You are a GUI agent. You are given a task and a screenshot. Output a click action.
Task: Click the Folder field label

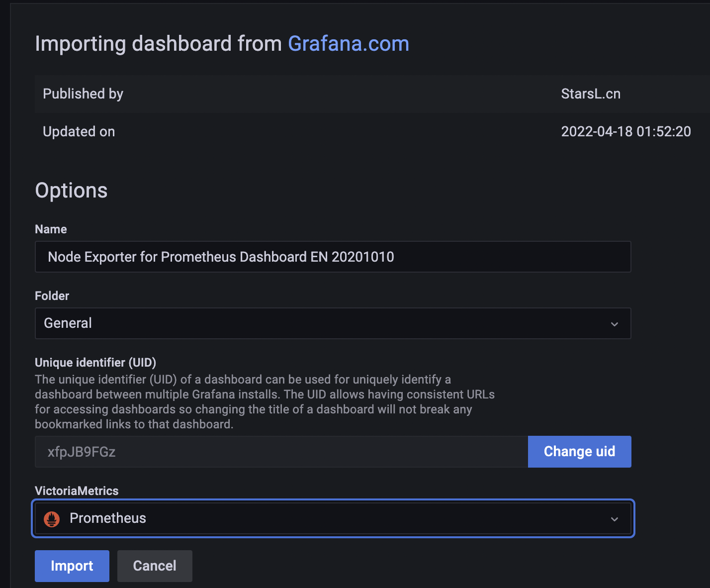52,296
